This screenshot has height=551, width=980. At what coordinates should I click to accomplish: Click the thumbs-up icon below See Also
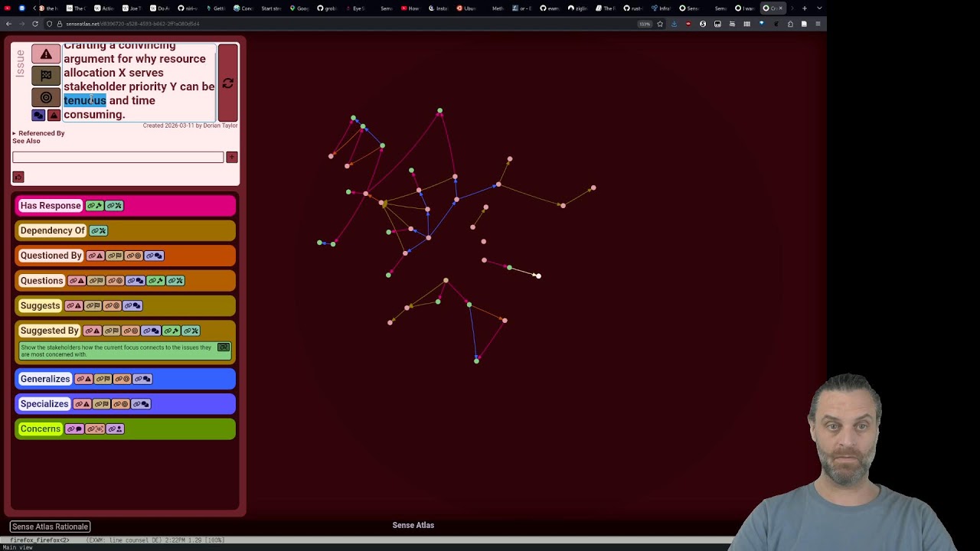tap(18, 177)
